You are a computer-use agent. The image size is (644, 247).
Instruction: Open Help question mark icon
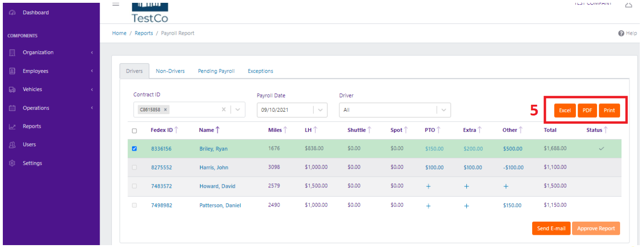click(x=621, y=33)
